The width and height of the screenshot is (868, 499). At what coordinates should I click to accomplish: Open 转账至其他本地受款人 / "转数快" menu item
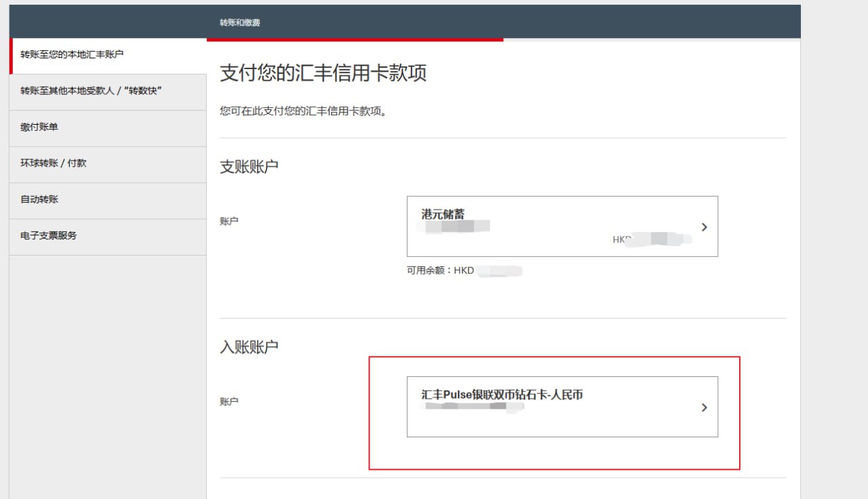(x=108, y=92)
